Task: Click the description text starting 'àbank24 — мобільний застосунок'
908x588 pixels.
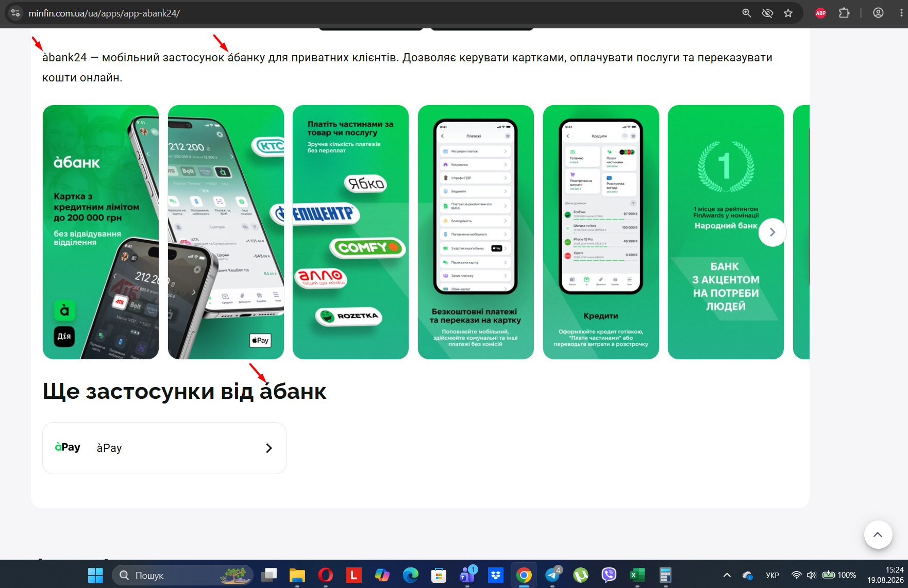Action: point(407,68)
